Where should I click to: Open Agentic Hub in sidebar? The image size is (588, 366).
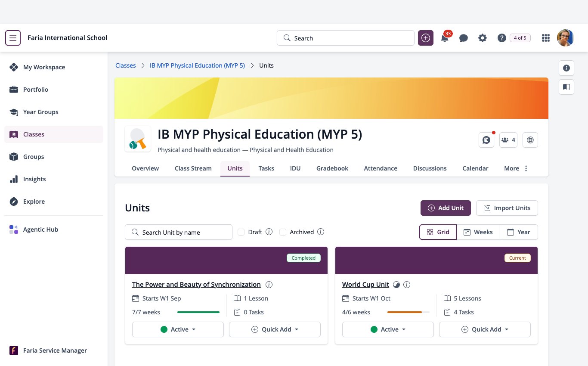click(x=54, y=230)
